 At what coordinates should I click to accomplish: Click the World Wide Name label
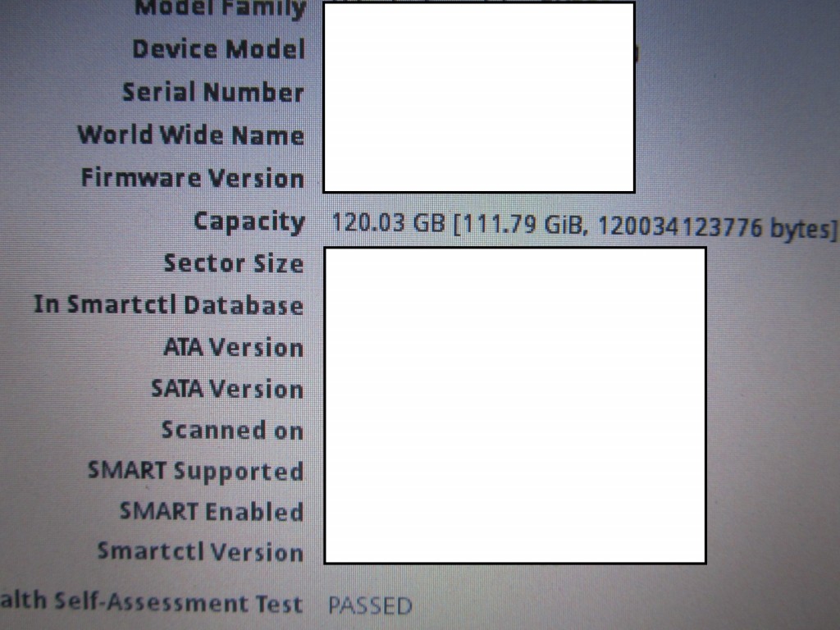191,135
